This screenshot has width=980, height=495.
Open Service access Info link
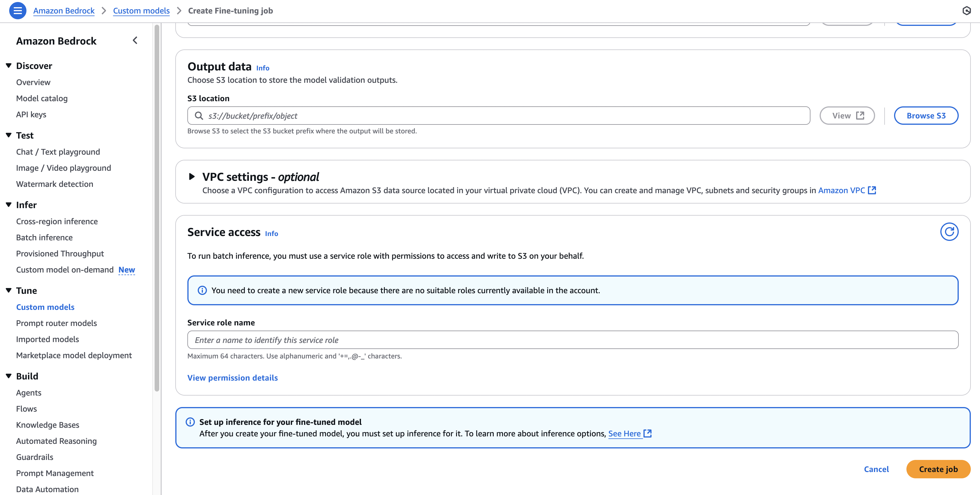271,234
